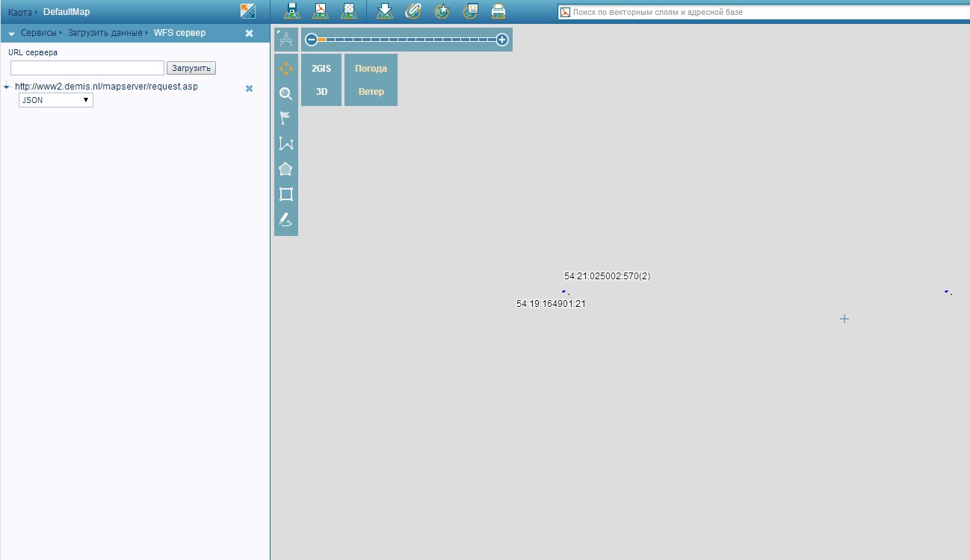
Task: Switch base layer to 2GIS
Action: tap(321, 68)
